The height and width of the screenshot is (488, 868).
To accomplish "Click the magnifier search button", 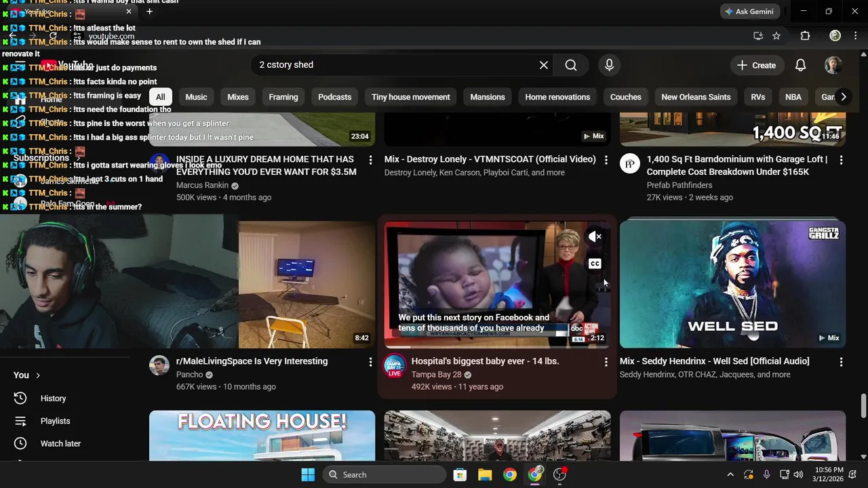I will click(571, 65).
